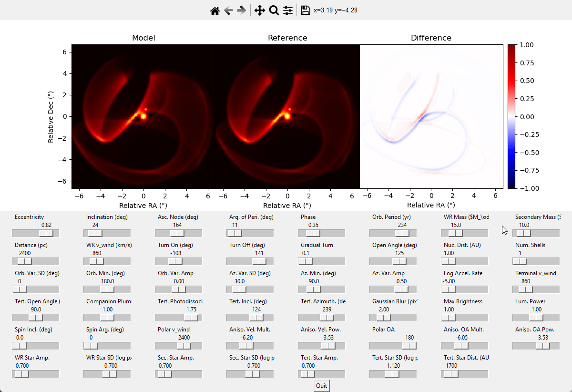
Task: Adjust the Tert. Incl. (deg) slider
Action: 250,318
